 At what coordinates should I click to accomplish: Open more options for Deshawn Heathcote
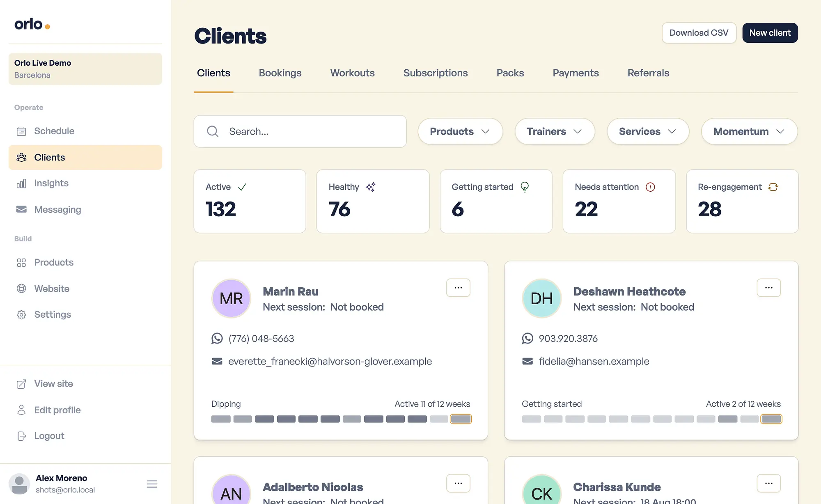[769, 288]
